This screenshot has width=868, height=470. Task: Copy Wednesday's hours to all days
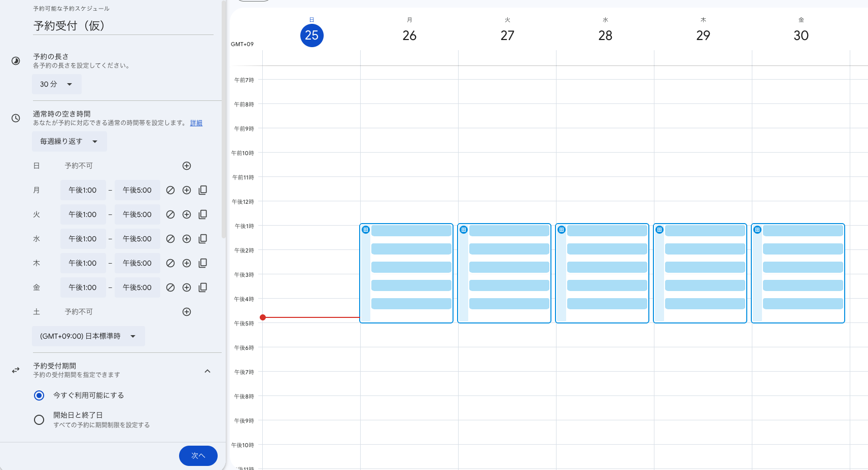click(x=203, y=239)
